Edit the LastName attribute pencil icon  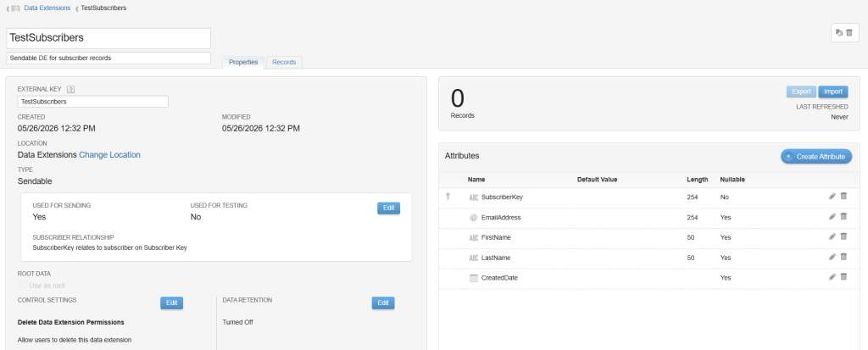click(x=832, y=257)
